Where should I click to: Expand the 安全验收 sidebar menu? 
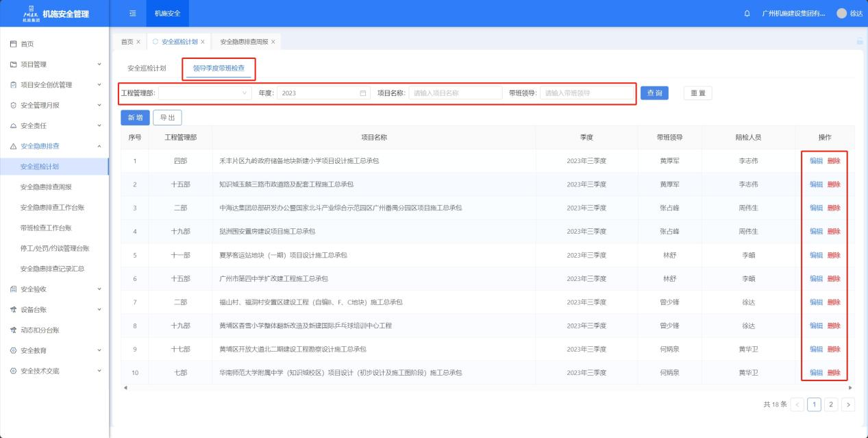tap(99, 289)
